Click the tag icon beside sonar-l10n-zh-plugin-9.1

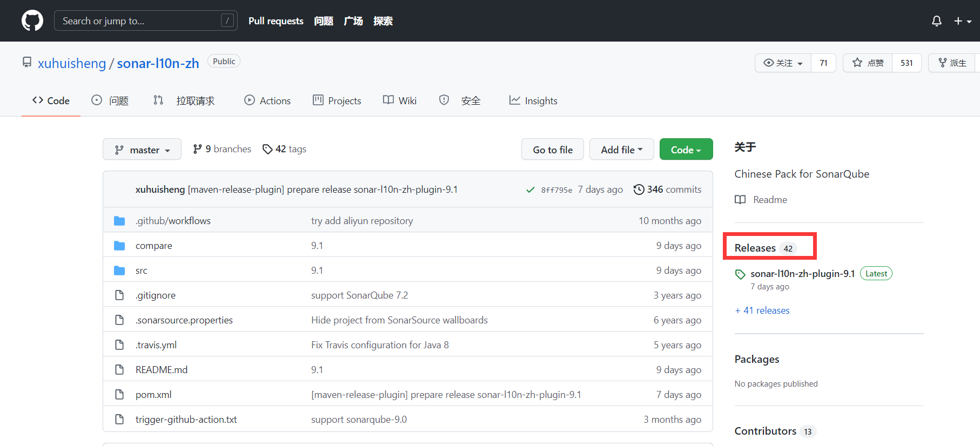[x=740, y=274]
